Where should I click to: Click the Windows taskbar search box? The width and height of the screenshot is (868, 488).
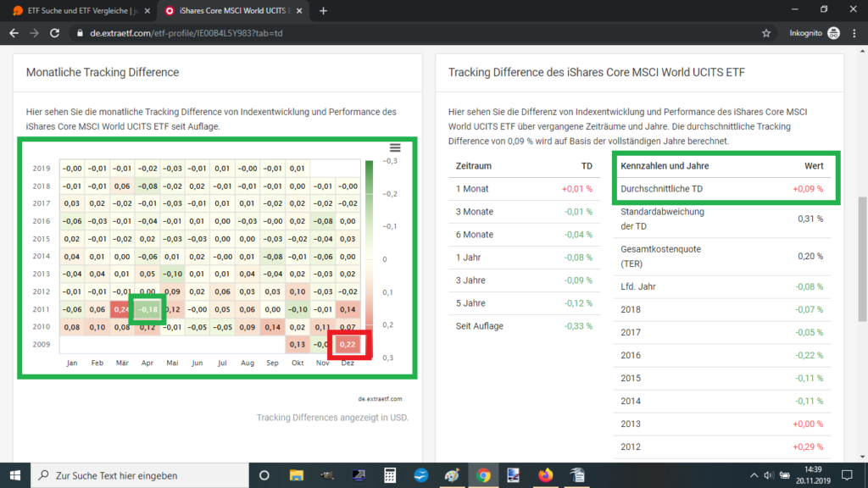(x=140, y=475)
